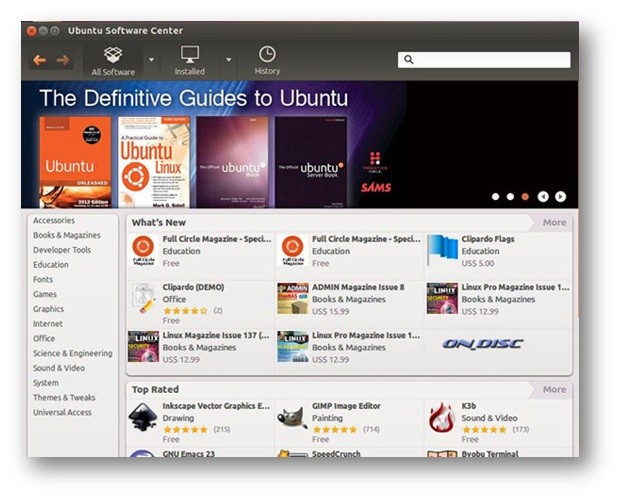The width and height of the screenshot is (621, 499).
Task: Expand the Installed dropdown arrow
Action: (229, 60)
